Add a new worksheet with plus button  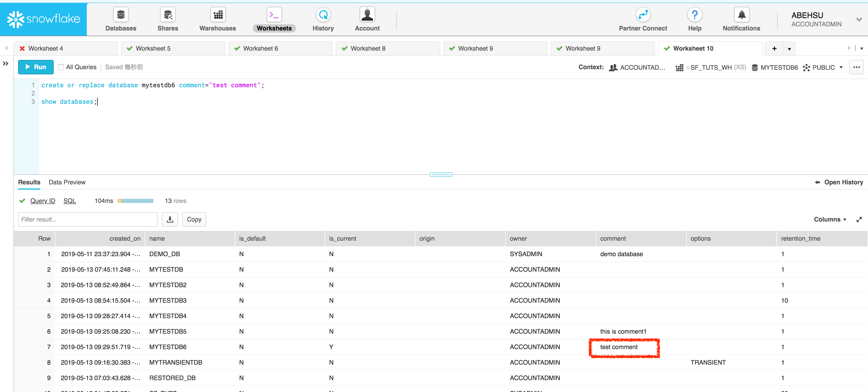point(774,49)
